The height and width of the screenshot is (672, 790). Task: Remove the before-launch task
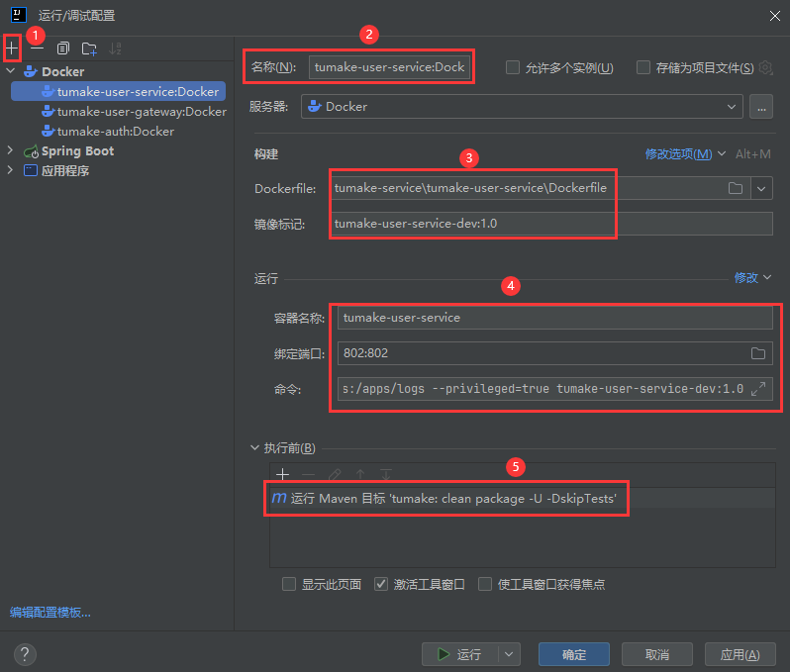(308, 474)
